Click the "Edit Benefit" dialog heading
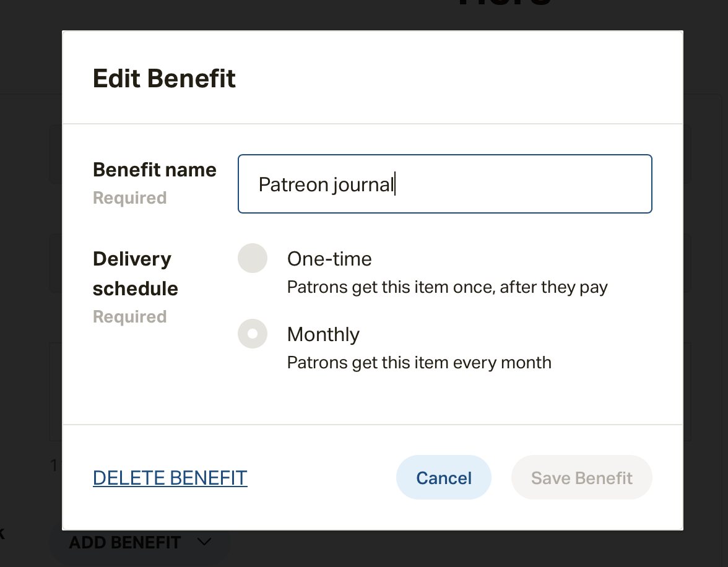Screen dimensions: 728x567 click(164, 78)
